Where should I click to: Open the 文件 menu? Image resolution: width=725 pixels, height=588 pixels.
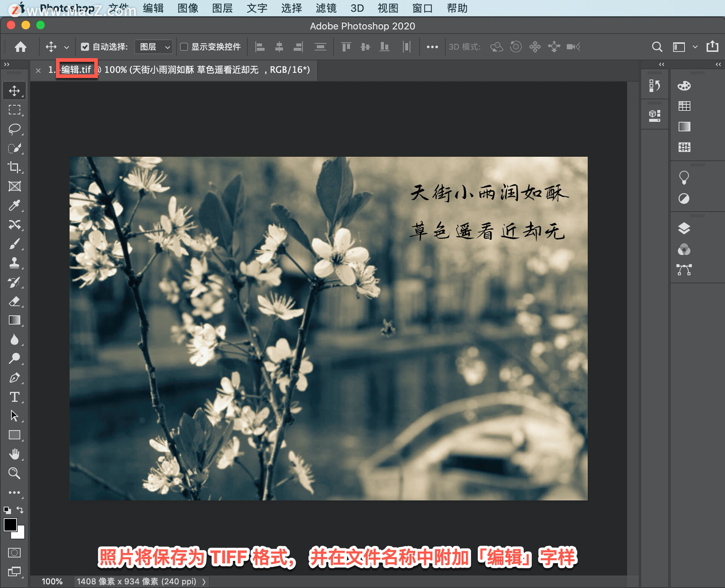[118, 8]
